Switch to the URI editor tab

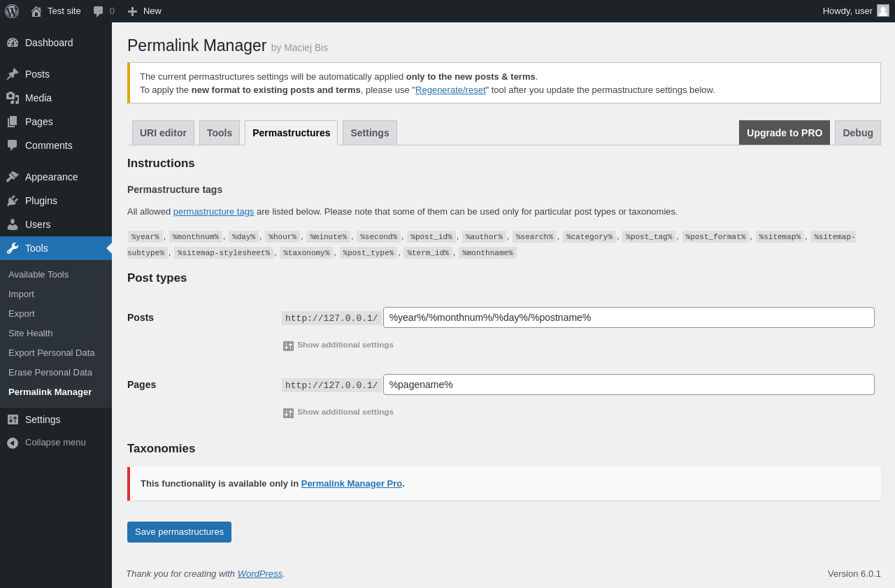pyautogui.click(x=163, y=133)
